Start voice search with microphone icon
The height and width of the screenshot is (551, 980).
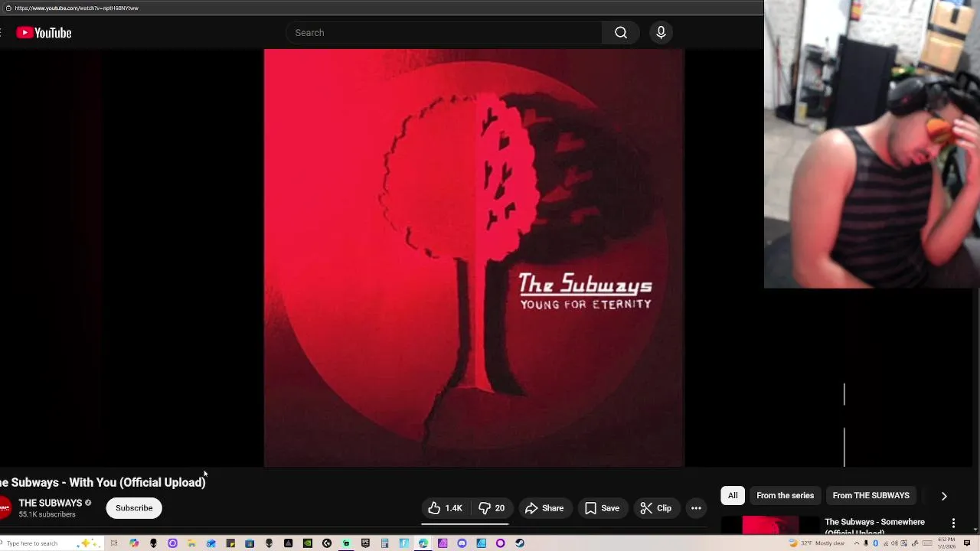coord(661,33)
